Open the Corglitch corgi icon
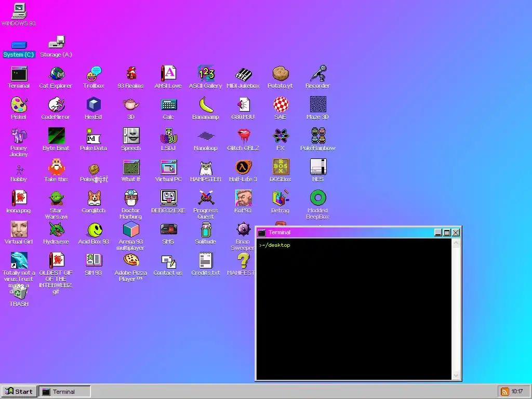Viewport: 532px width, 399px height. (x=94, y=198)
